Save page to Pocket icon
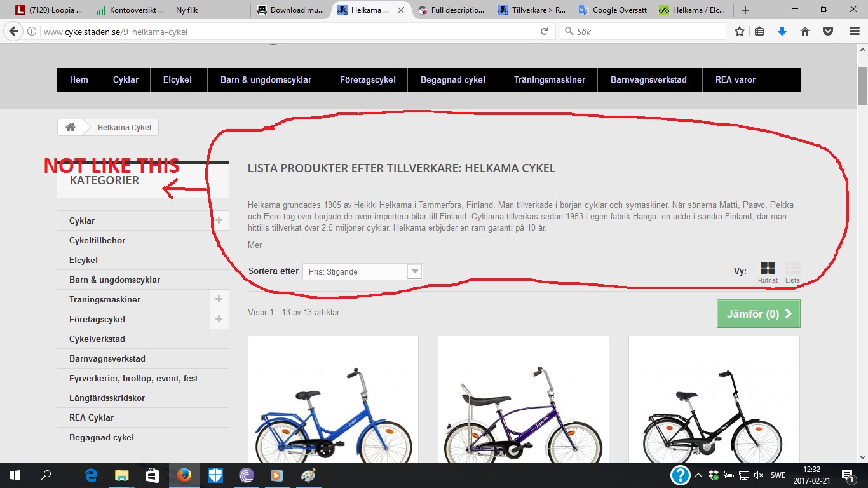 tap(827, 32)
